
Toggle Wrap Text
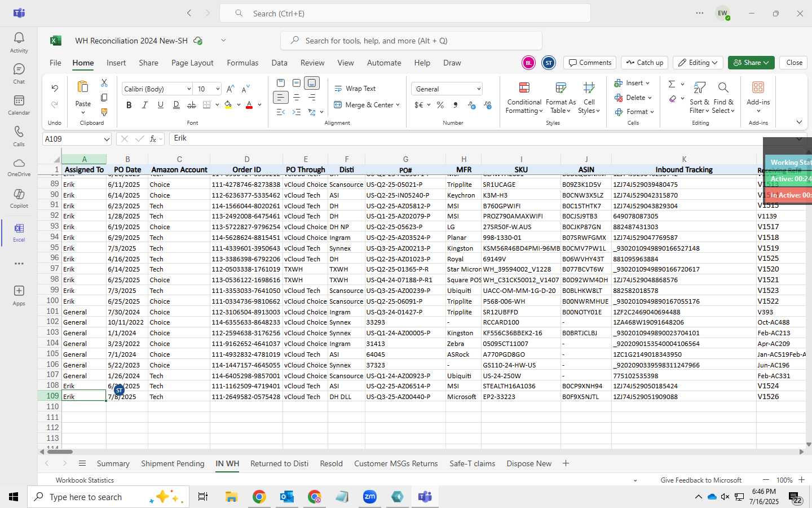355,89
